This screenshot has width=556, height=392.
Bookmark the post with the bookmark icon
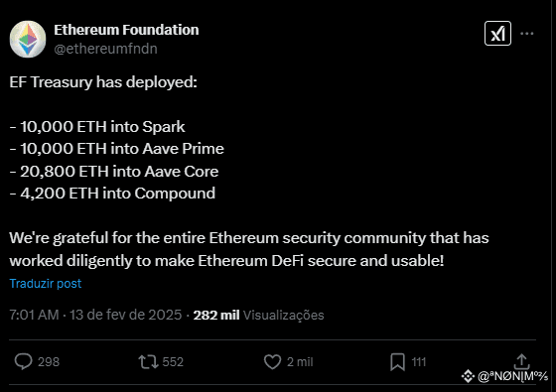397,362
